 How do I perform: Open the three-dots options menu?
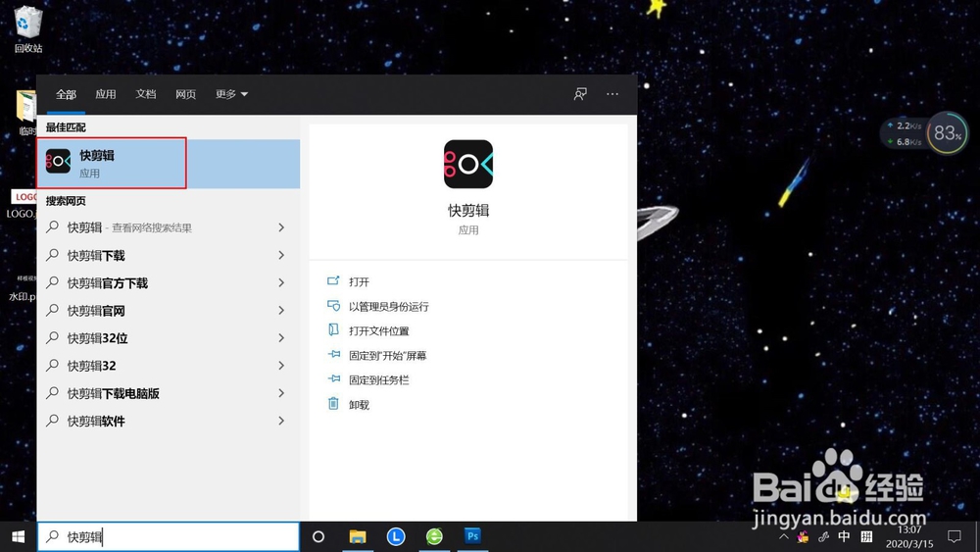click(x=612, y=94)
